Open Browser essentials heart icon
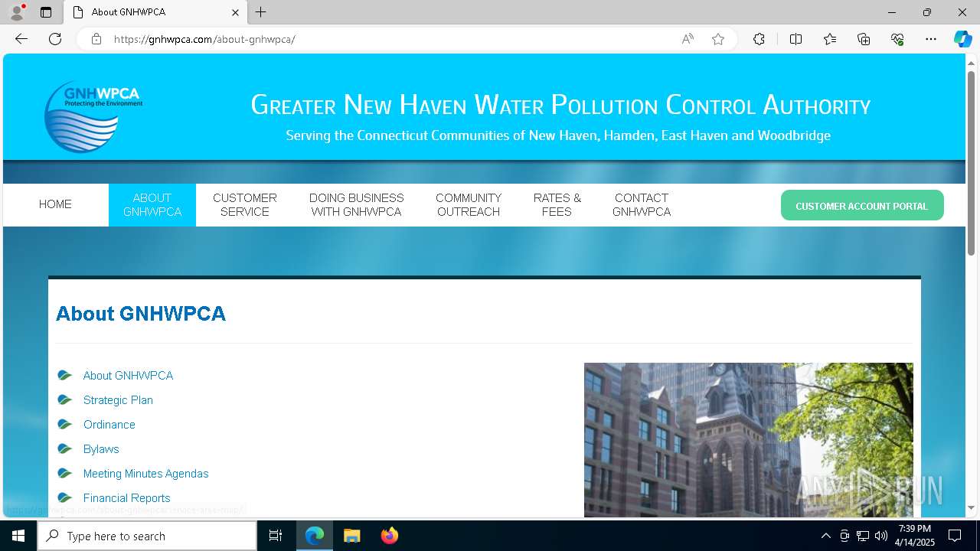The image size is (980, 551). [897, 39]
